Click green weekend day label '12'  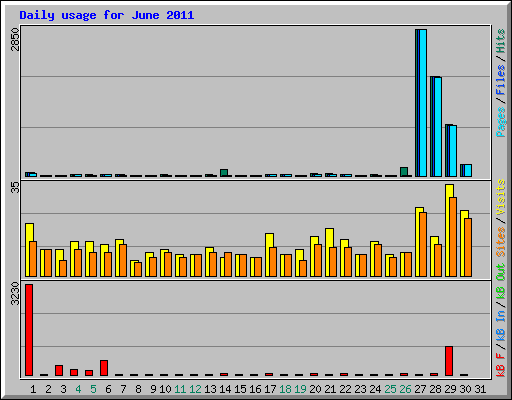click(x=195, y=389)
